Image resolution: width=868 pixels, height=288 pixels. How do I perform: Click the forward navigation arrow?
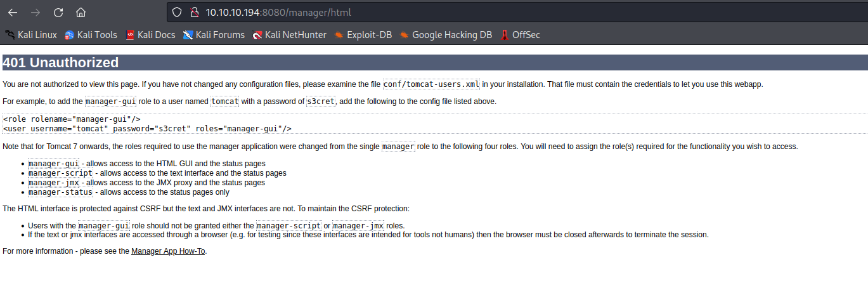pos(36,12)
